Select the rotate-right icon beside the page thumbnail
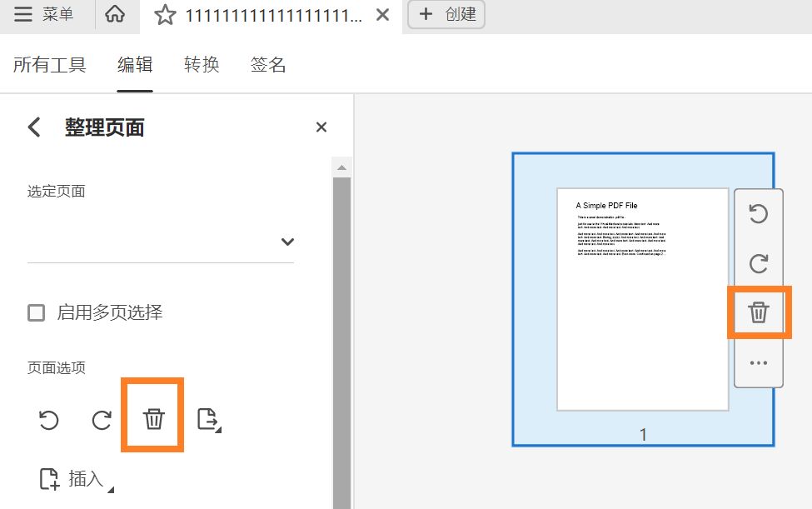 coord(759,264)
